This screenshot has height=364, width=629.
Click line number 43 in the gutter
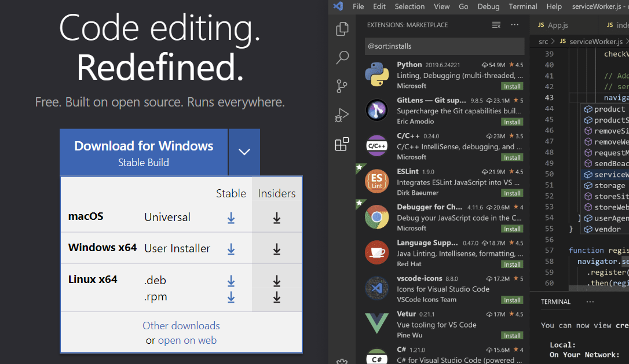pyautogui.click(x=548, y=97)
